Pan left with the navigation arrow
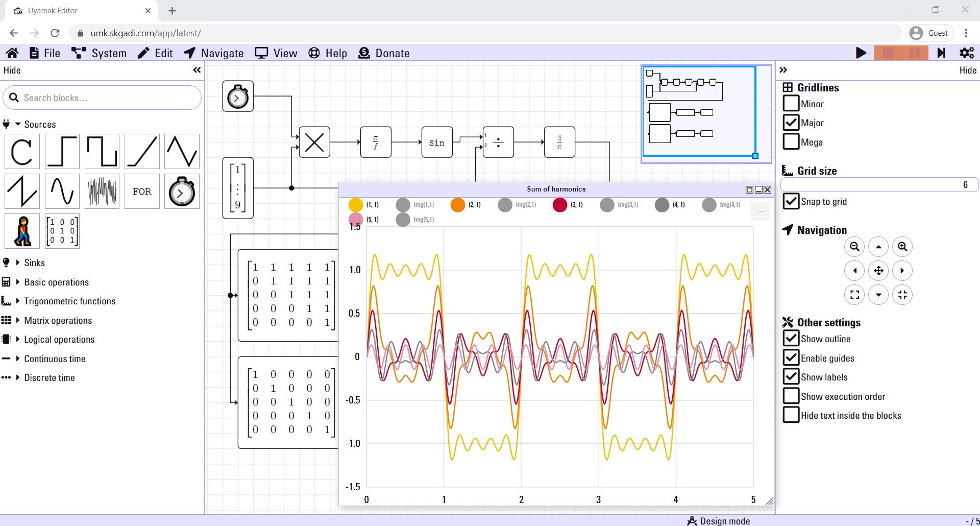Viewport: 980px width, 526px height. click(854, 271)
